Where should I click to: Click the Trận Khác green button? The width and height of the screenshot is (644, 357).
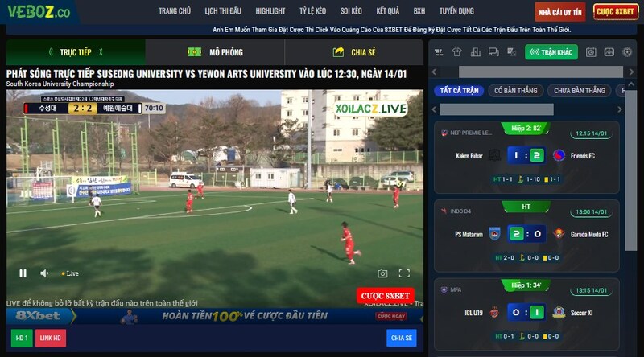[x=551, y=52]
